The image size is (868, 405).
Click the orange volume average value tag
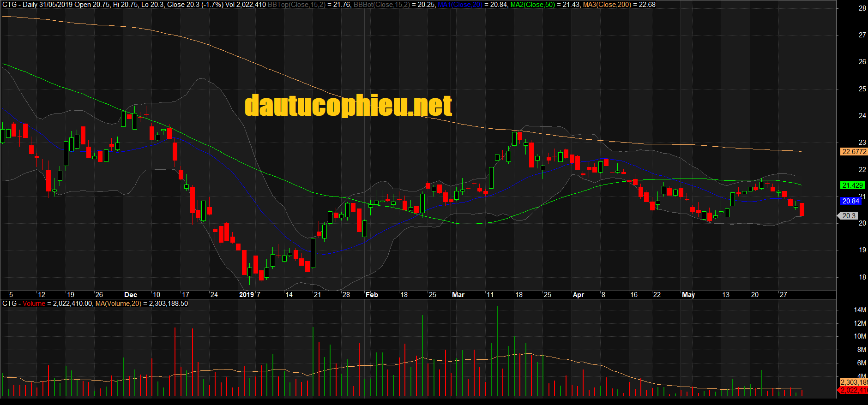[853, 382]
